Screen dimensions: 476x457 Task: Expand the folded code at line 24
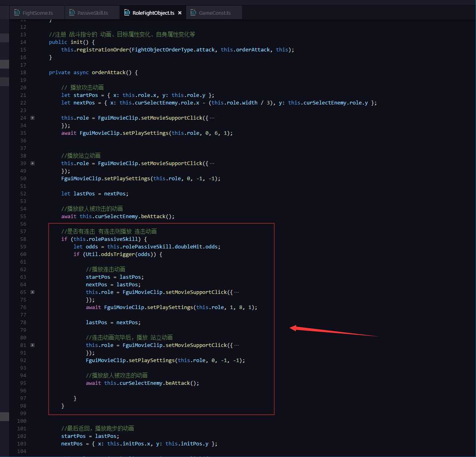tap(32, 118)
